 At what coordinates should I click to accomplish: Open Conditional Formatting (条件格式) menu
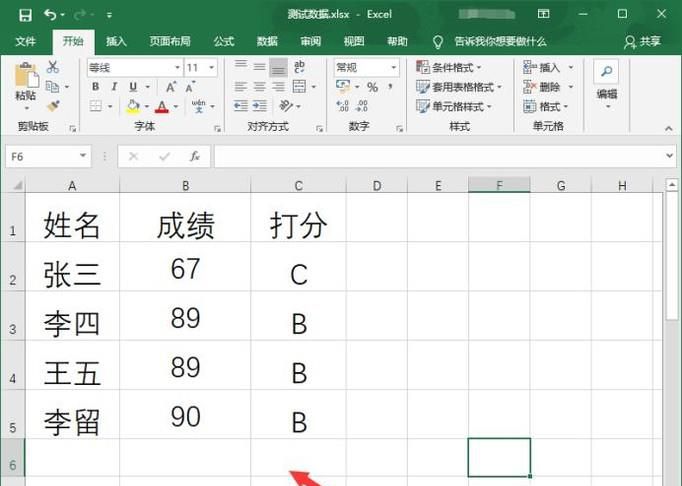(x=449, y=67)
